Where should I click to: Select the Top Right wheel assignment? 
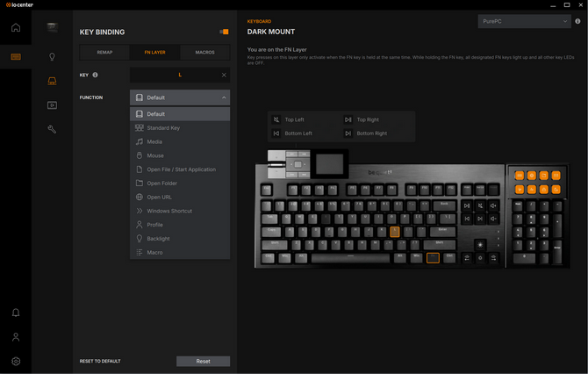(361, 119)
